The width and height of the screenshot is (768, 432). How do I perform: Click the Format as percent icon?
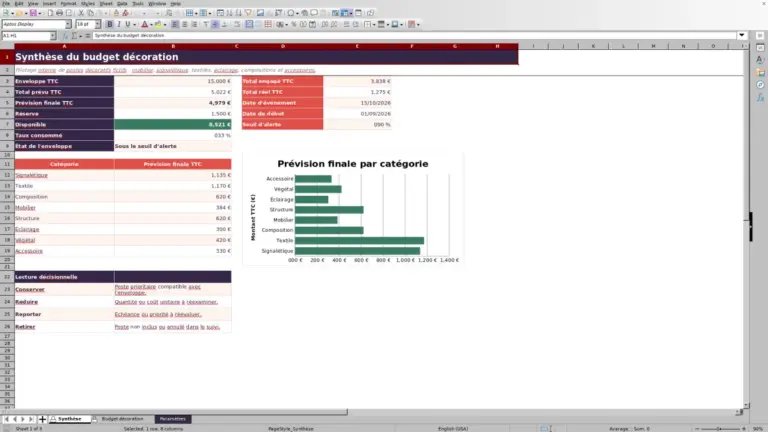(x=294, y=24)
